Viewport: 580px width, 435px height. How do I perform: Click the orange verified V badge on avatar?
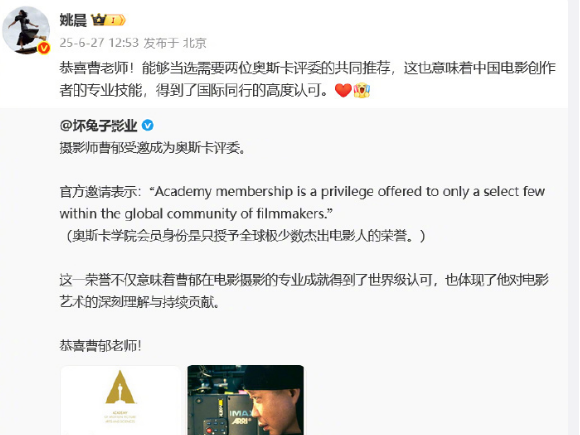tap(44, 48)
